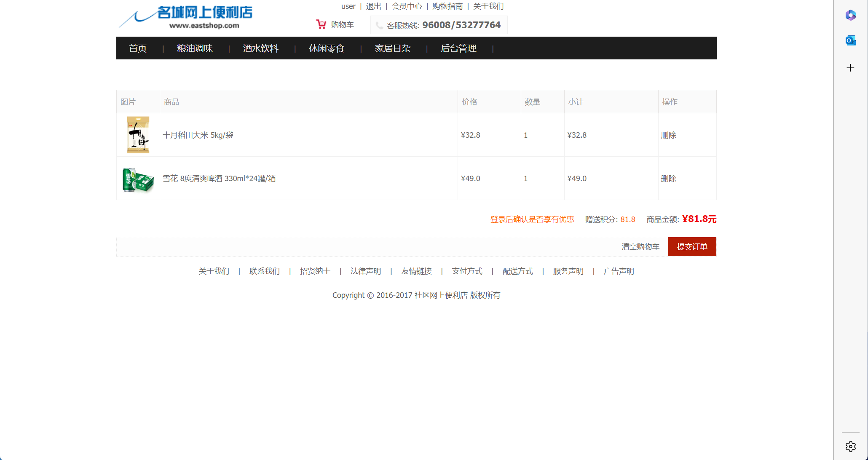Delete the 十月稻田大米 item

(x=668, y=135)
